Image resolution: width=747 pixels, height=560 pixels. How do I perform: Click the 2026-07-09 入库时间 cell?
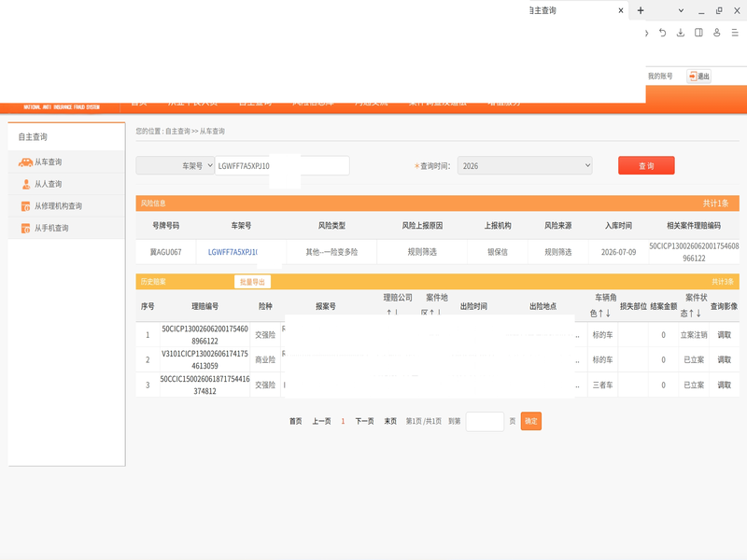click(618, 252)
